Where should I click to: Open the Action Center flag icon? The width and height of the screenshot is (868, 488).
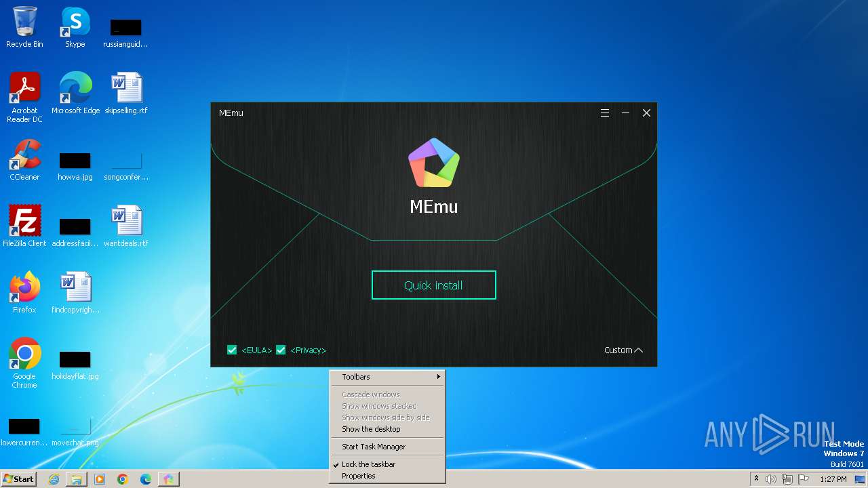click(x=804, y=479)
